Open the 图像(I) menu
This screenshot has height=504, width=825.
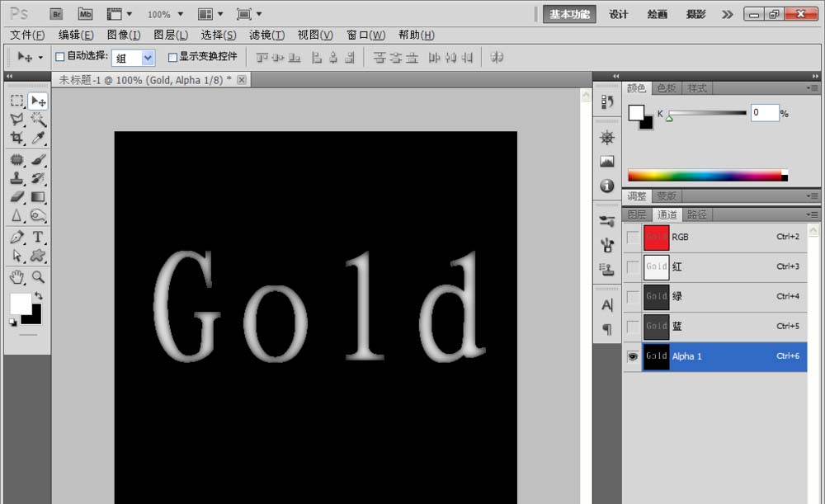[x=124, y=35]
